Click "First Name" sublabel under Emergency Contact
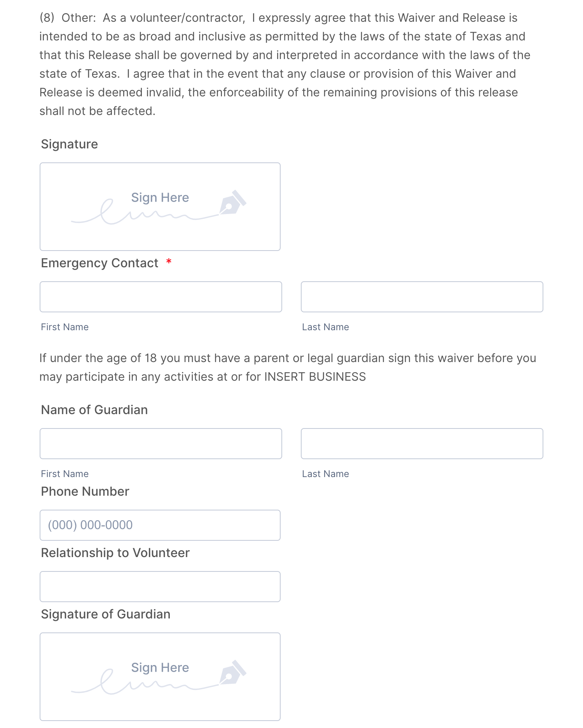Screen dimensions: 583x728 65,327
